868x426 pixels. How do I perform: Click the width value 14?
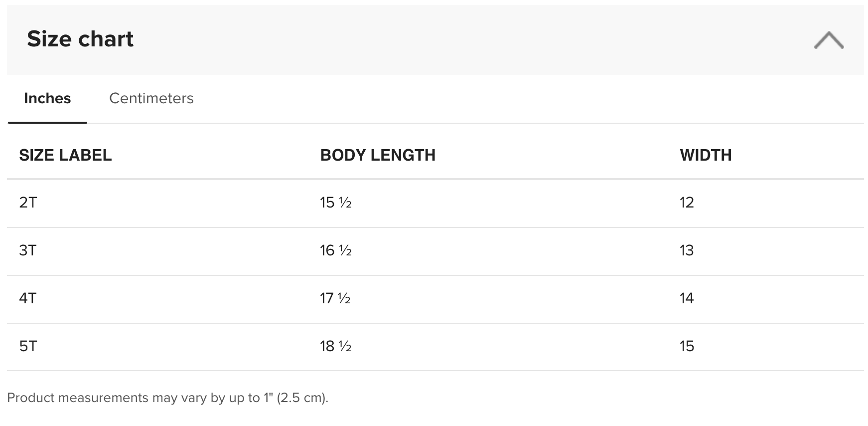(x=687, y=298)
